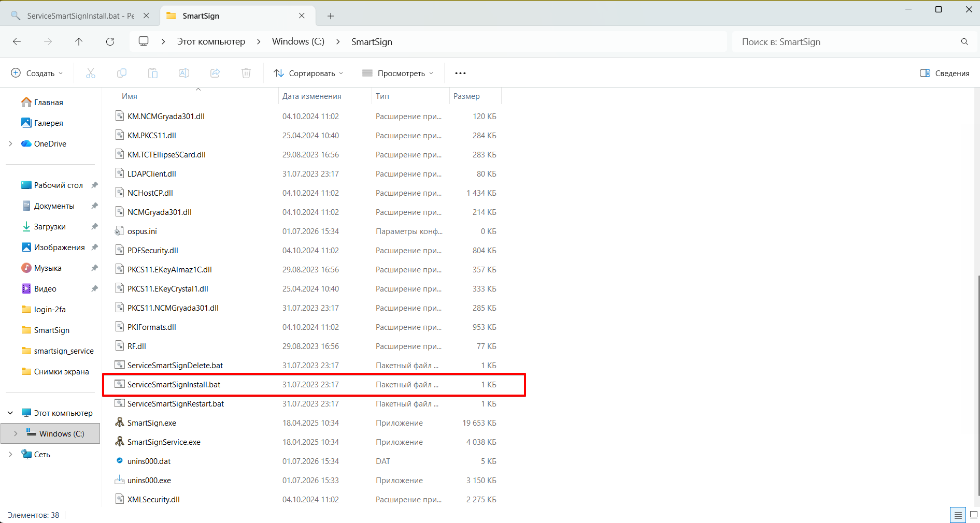This screenshot has width=980, height=523.
Task: Open the Просмотреть dropdown menu
Action: 397,73
